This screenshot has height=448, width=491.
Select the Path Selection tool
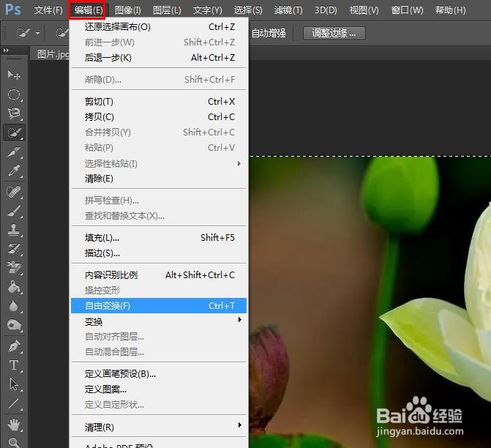(13, 384)
